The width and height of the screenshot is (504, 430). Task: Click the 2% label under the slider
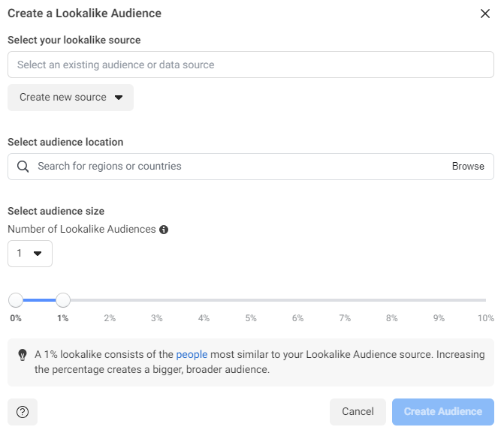[x=110, y=318]
